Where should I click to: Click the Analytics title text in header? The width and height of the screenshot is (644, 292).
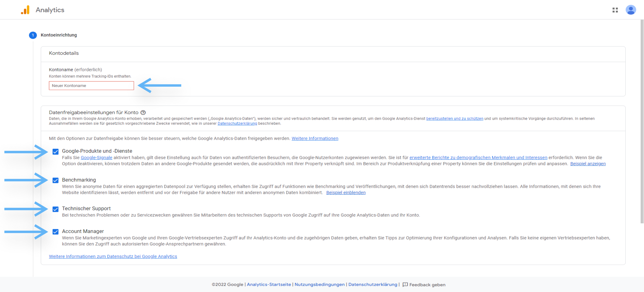click(x=50, y=10)
